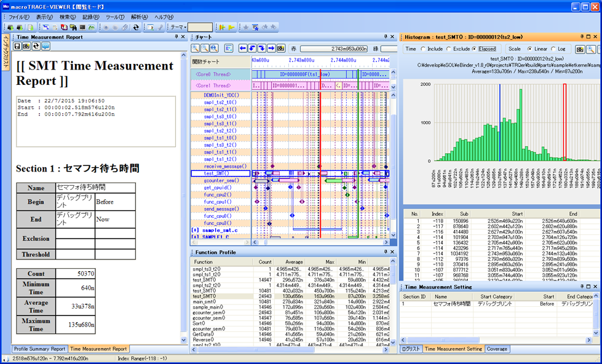Pin the Time Measurement Report panel

click(x=176, y=37)
